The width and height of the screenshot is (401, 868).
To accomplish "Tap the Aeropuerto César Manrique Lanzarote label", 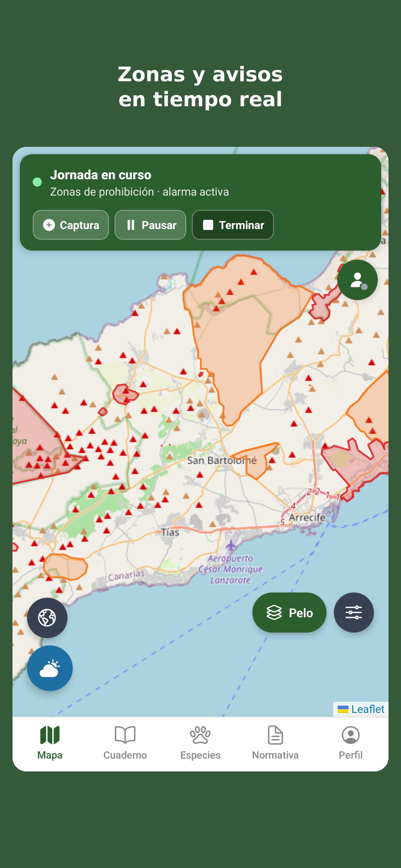I will tap(230, 569).
